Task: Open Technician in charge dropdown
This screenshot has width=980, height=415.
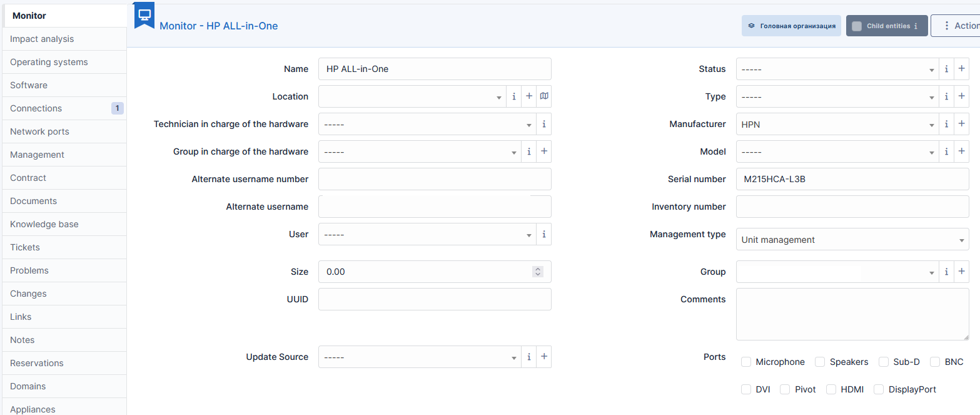Action: [427, 124]
